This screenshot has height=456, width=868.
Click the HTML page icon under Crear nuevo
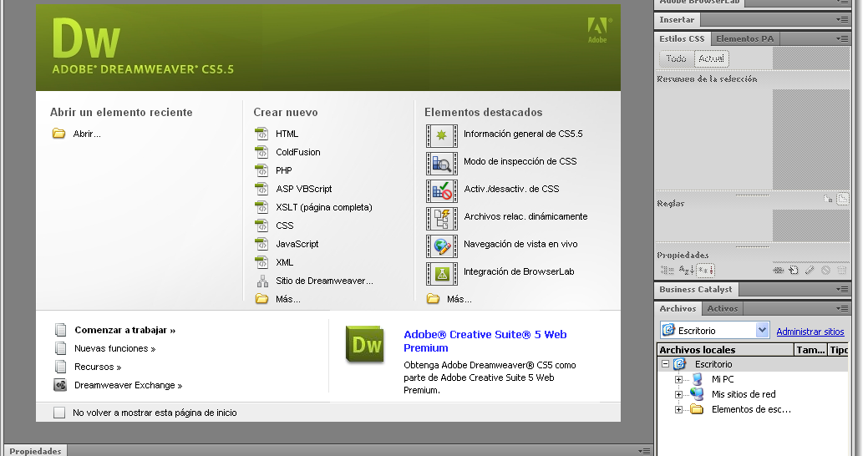point(261,134)
